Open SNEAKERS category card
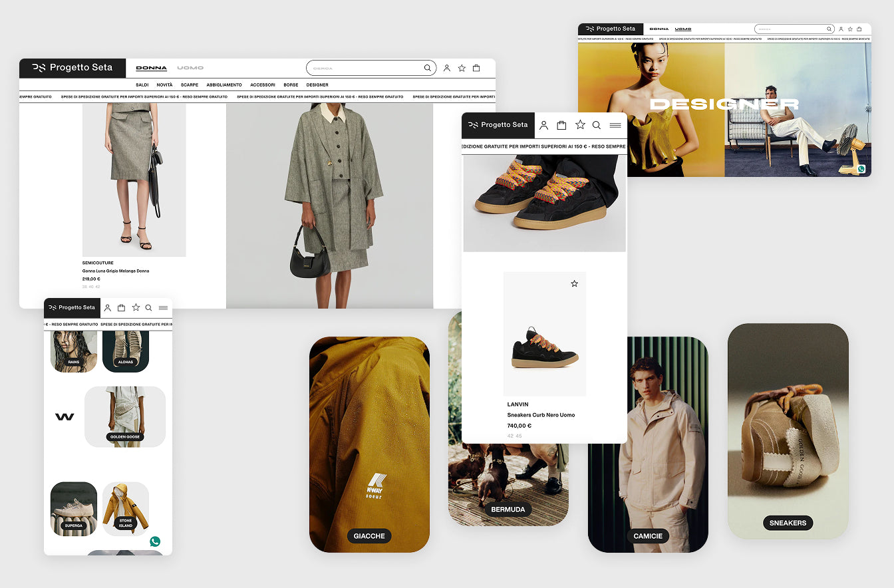Screen dimensions: 894x588 tap(788, 431)
